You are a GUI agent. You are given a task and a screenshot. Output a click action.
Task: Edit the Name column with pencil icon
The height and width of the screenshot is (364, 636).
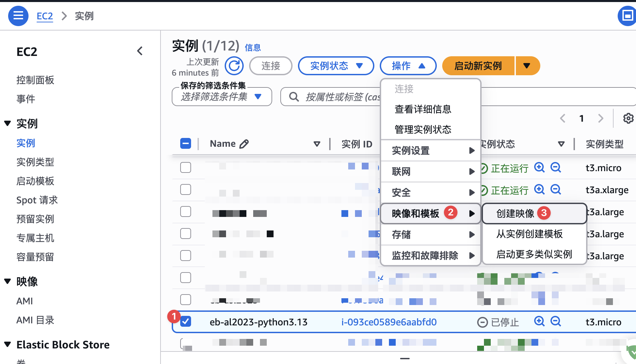point(244,144)
